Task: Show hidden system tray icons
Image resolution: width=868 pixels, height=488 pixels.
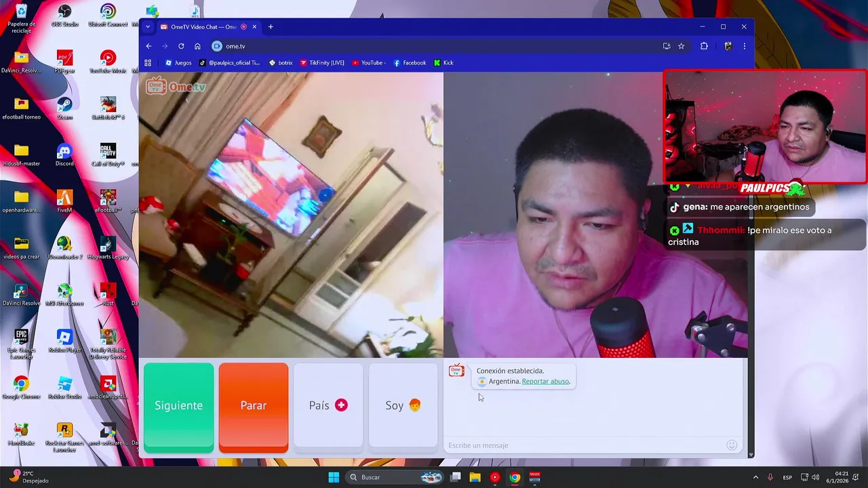Action: (x=755, y=477)
